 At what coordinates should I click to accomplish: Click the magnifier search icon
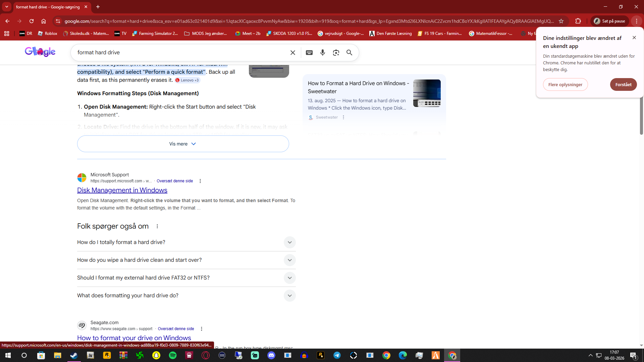pos(349,53)
